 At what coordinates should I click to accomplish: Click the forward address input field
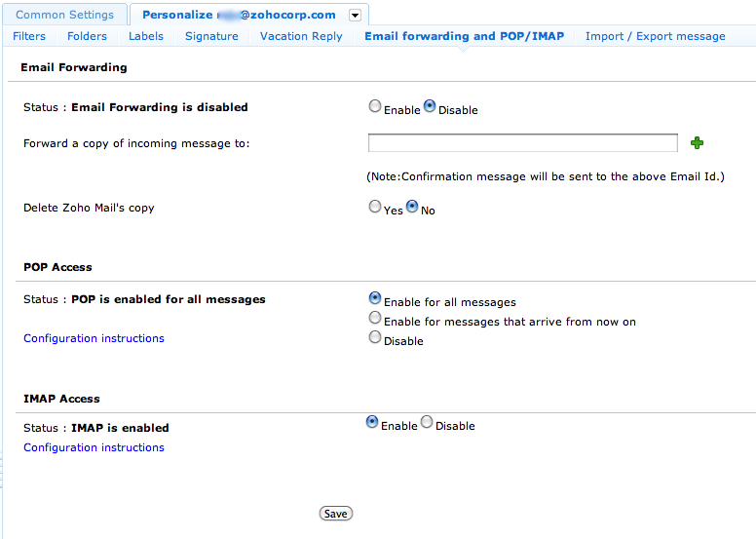pyautogui.click(x=522, y=143)
